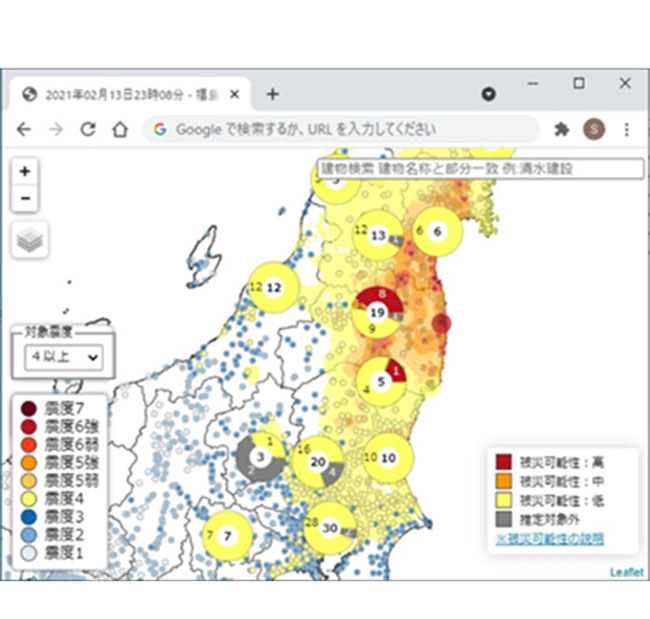Reload the current page

(88, 129)
